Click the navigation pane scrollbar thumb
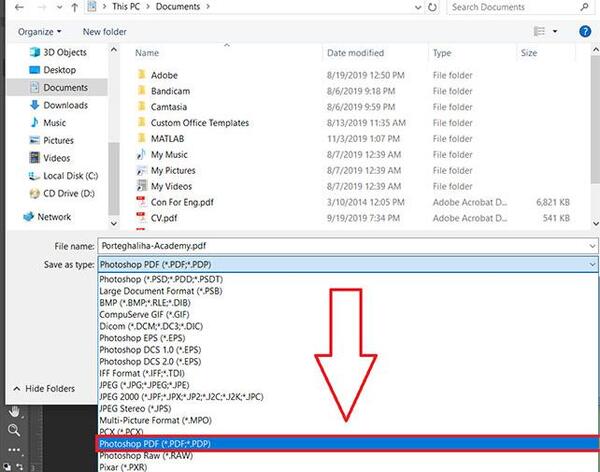The height and width of the screenshot is (472, 600). coord(114,178)
